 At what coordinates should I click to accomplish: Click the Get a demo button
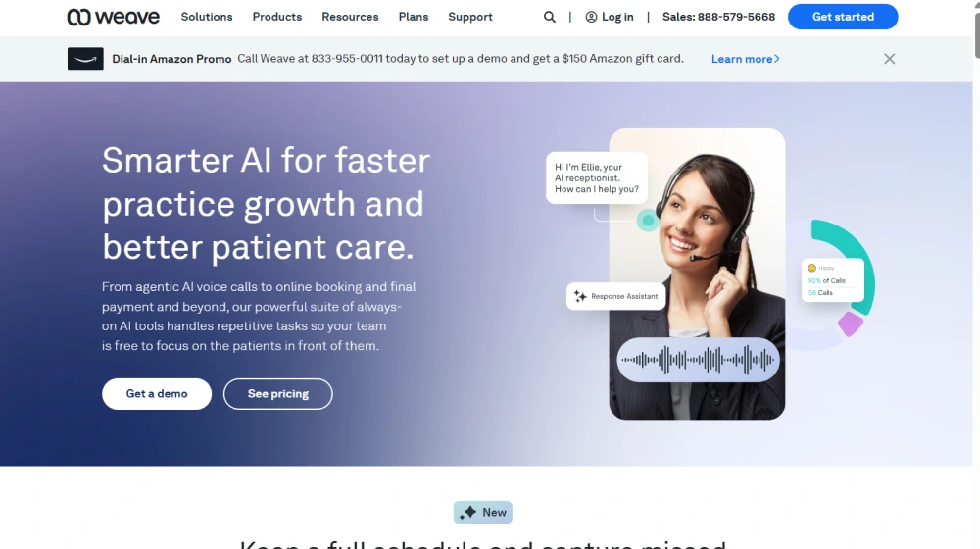coord(157,394)
